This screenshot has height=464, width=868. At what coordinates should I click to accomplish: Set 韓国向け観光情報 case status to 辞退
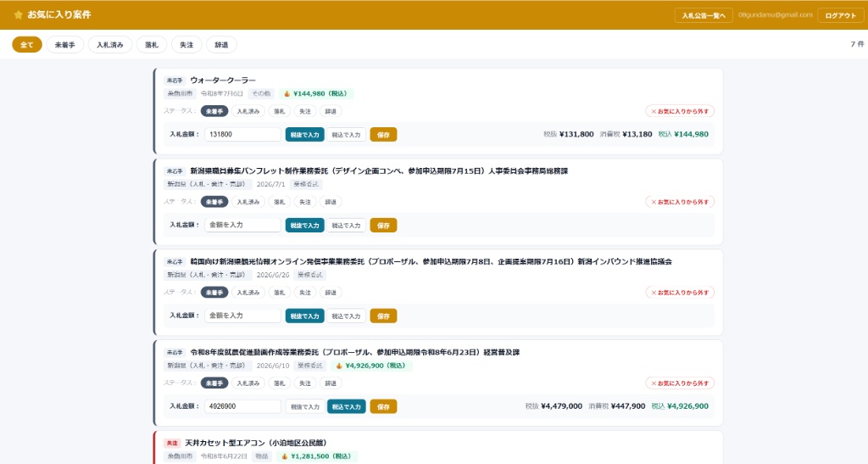point(331,293)
